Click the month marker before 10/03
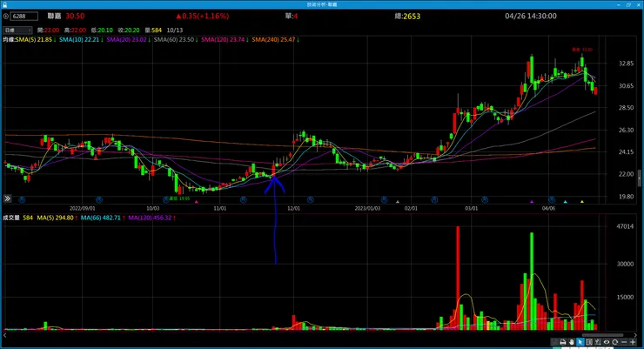The height and width of the screenshot is (349, 644). coord(166,199)
